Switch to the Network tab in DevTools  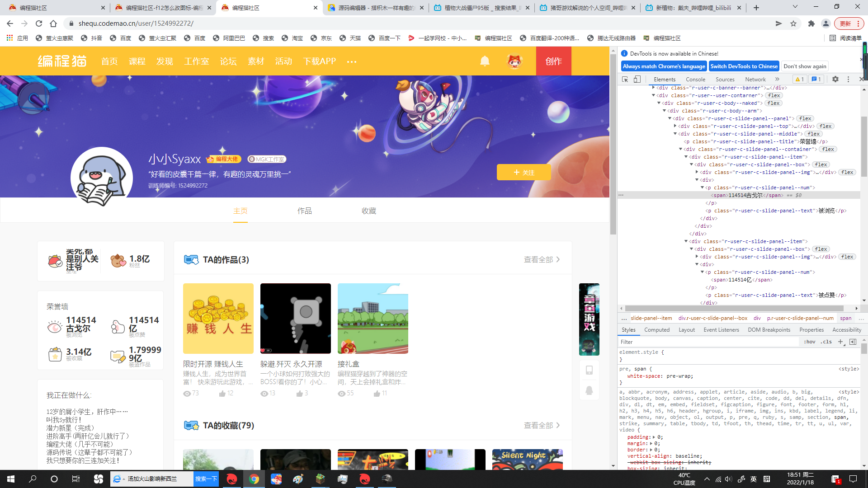click(755, 79)
